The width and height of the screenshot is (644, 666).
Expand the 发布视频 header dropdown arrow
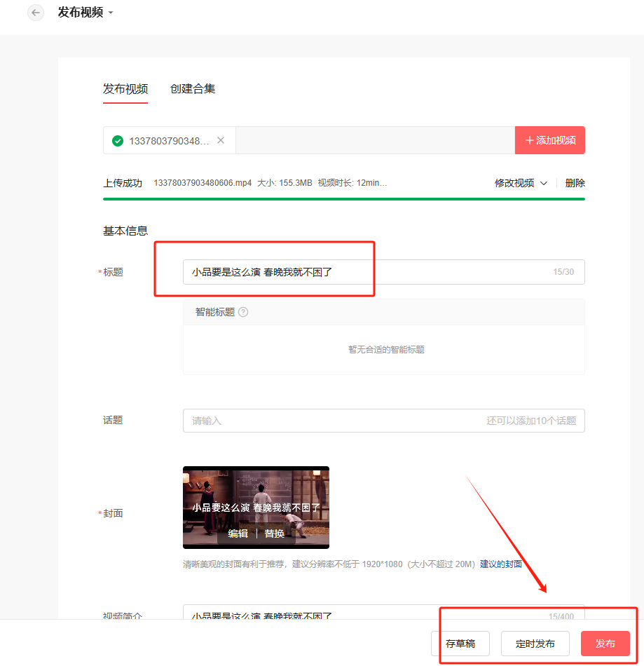(111, 13)
